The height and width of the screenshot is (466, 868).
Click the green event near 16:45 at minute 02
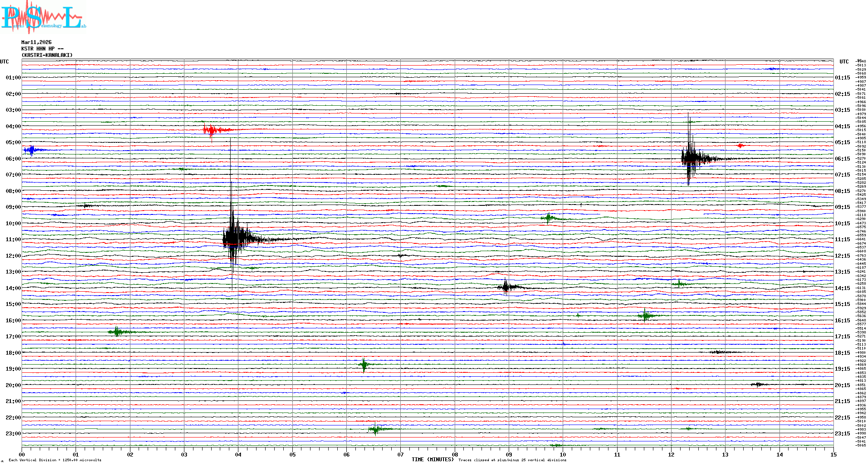tap(117, 332)
